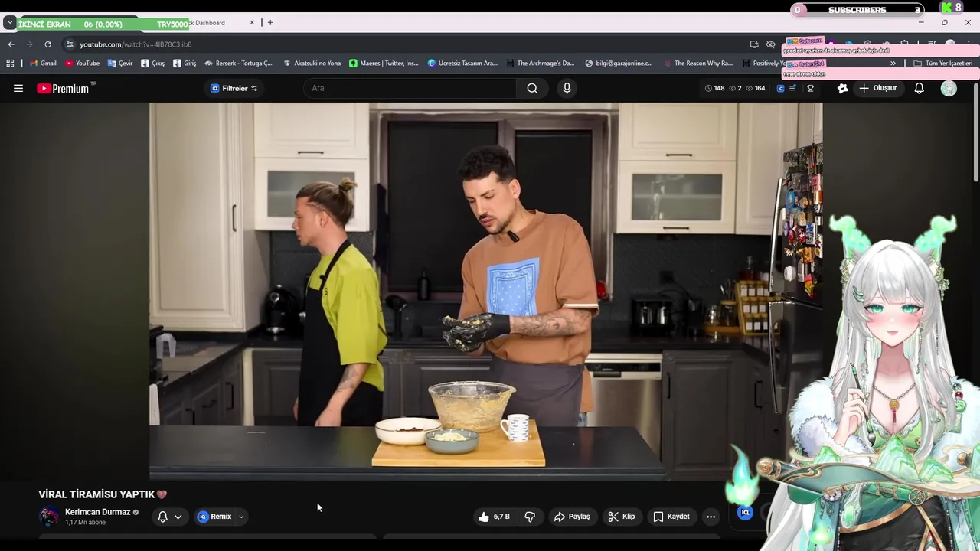
Task: Open the Kerimcan Durmaz channel name
Action: pos(97,512)
